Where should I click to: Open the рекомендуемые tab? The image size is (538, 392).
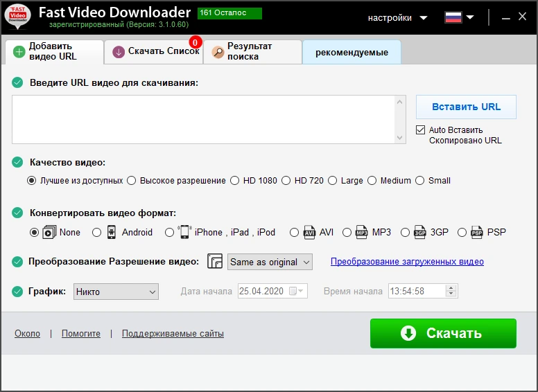(352, 52)
